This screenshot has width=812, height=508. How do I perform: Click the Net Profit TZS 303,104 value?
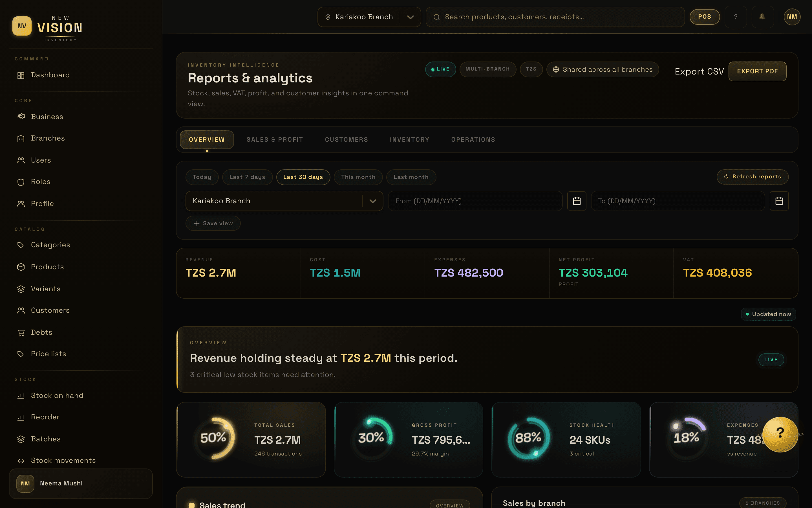[x=593, y=273]
